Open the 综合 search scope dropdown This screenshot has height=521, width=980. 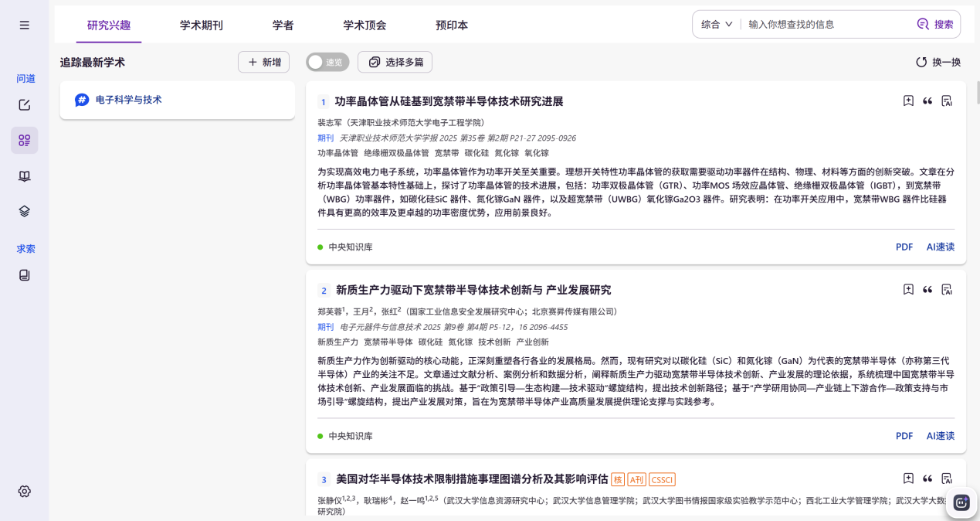click(x=717, y=24)
